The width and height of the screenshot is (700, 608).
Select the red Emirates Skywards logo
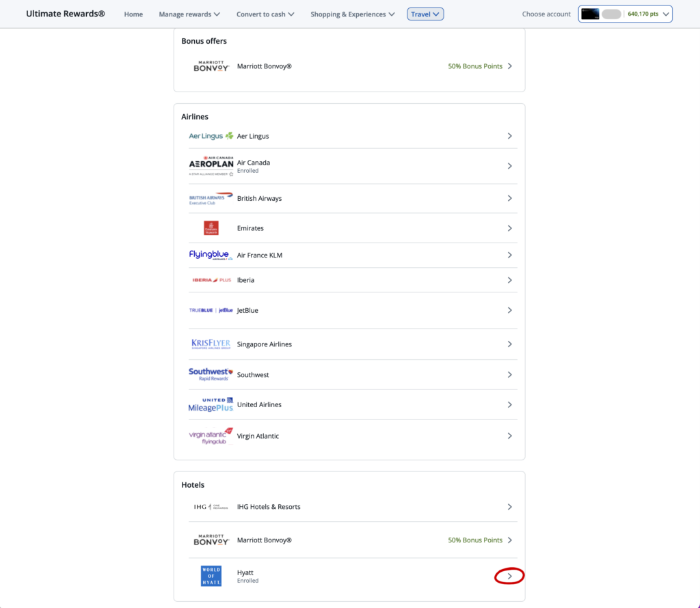coord(211,228)
